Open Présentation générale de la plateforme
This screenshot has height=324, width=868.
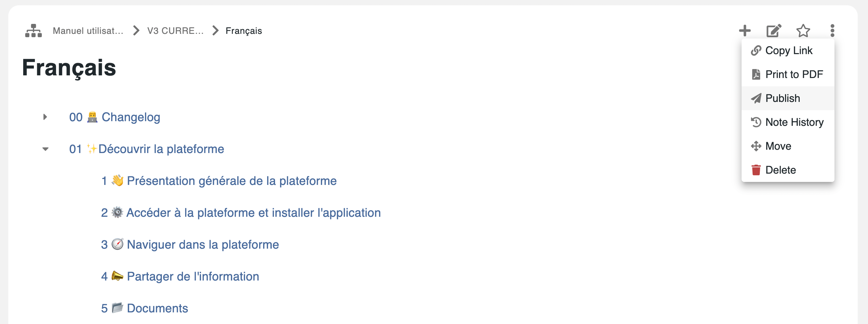231,181
